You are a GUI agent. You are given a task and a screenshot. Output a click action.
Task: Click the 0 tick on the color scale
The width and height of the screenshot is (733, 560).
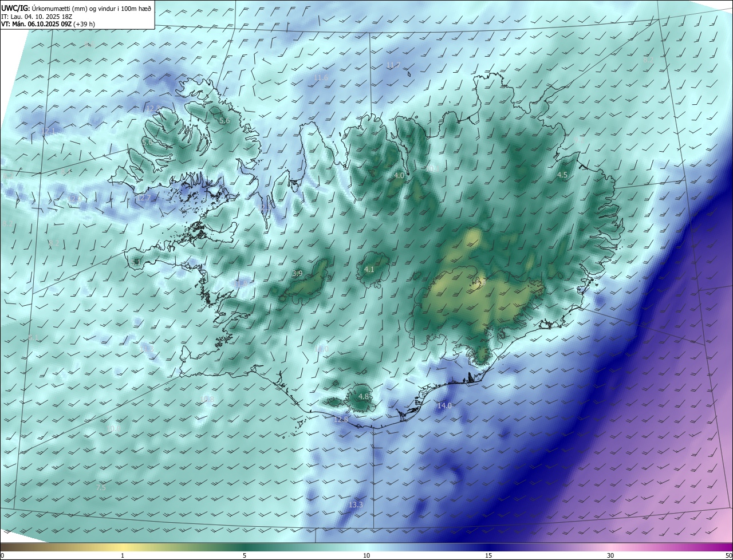pyautogui.click(x=2, y=555)
